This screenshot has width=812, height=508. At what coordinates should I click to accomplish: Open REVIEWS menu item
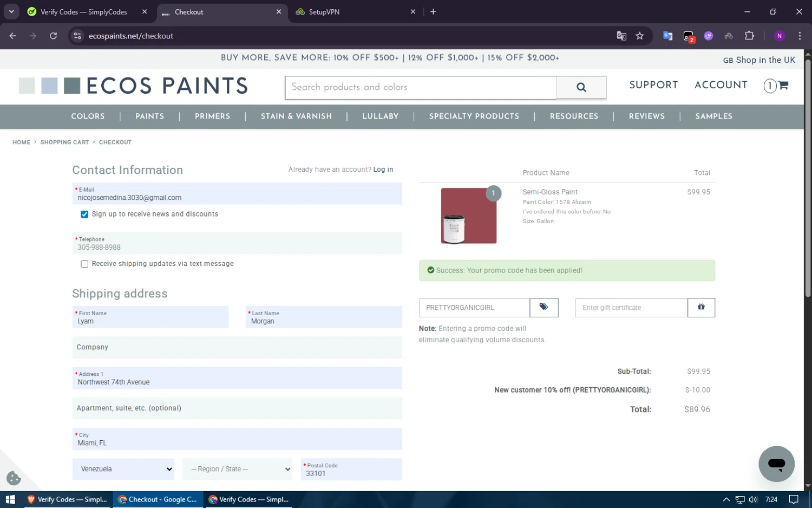[x=647, y=116]
